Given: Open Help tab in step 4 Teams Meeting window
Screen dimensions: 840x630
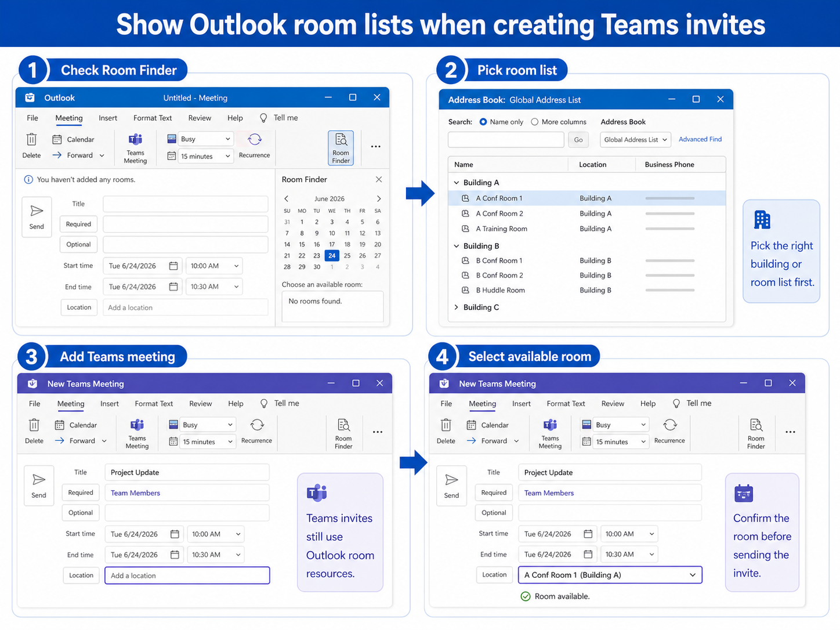Looking at the screenshot, I should pyautogui.click(x=648, y=404).
